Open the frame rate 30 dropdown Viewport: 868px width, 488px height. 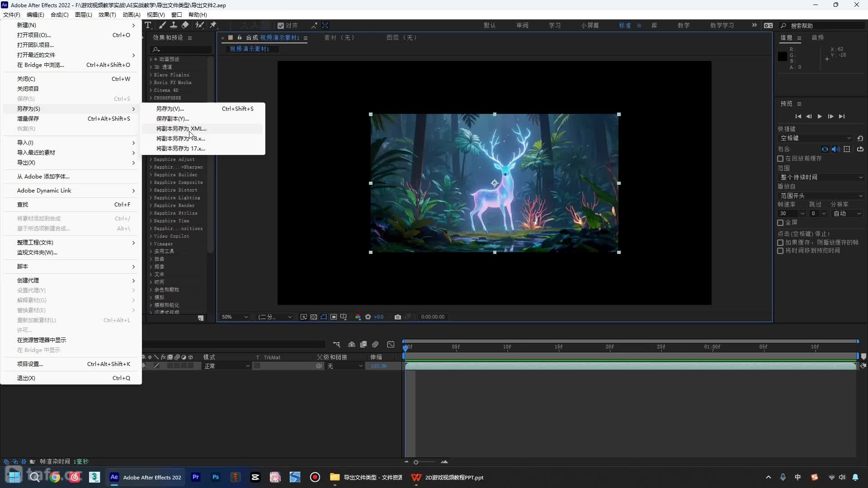(x=792, y=214)
